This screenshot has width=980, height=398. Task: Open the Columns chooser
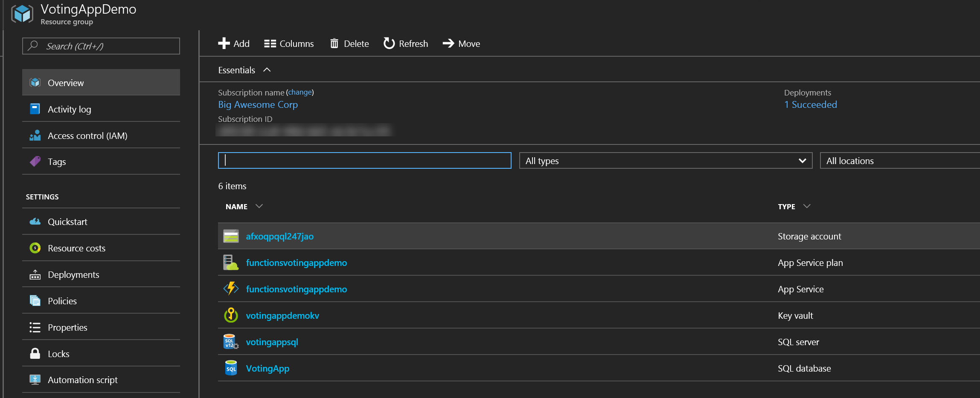tap(289, 43)
